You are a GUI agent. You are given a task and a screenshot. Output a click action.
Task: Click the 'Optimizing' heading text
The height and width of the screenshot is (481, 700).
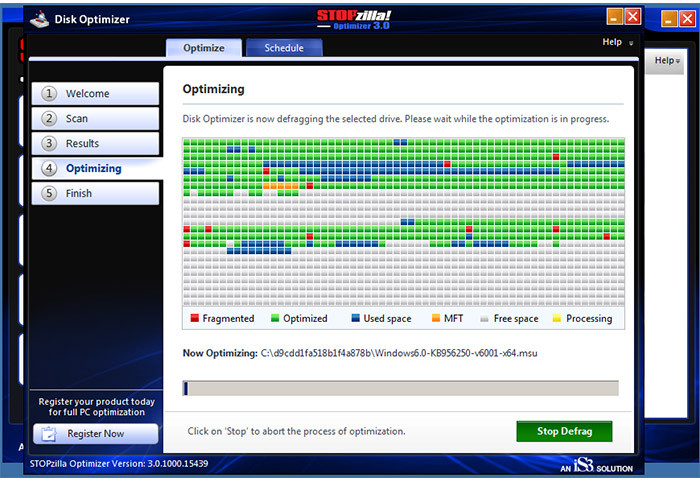pos(213,89)
